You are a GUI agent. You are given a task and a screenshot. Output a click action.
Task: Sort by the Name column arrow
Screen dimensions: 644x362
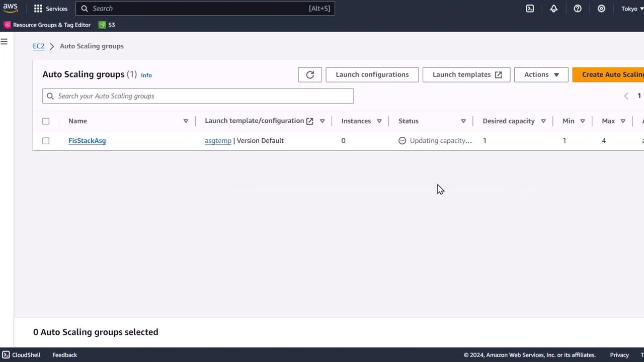pyautogui.click(x=186, y=121)
